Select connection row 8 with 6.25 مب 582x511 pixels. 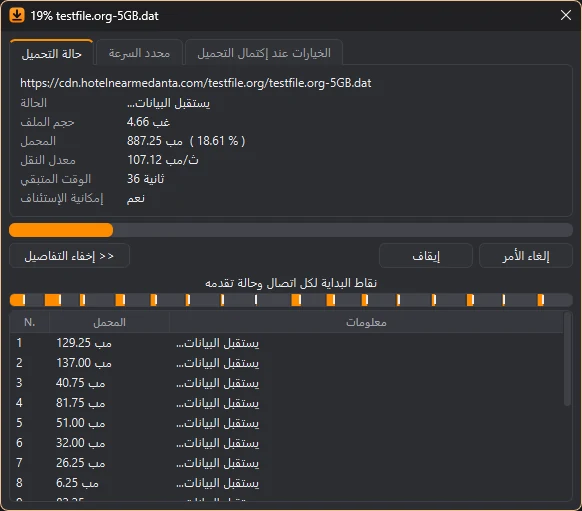point(287,483)
